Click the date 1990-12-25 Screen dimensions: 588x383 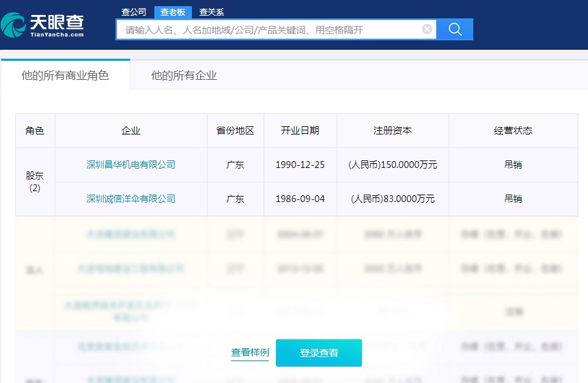tap(300, 165)
